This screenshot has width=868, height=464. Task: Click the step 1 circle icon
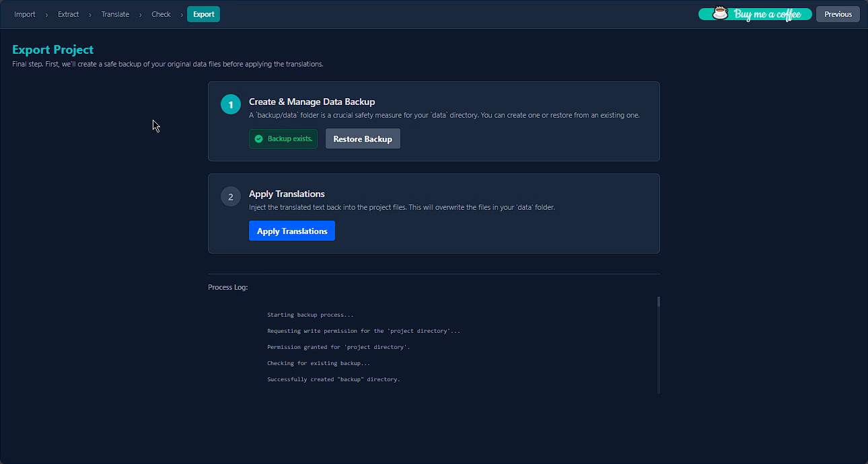[231, 104]
